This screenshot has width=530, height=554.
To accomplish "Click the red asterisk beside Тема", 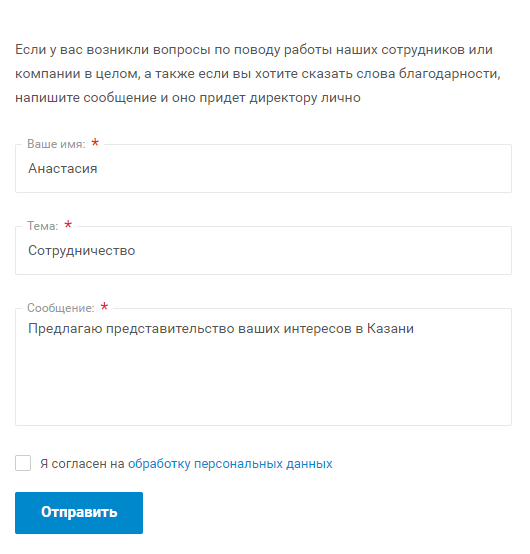I will coord(68,225).
